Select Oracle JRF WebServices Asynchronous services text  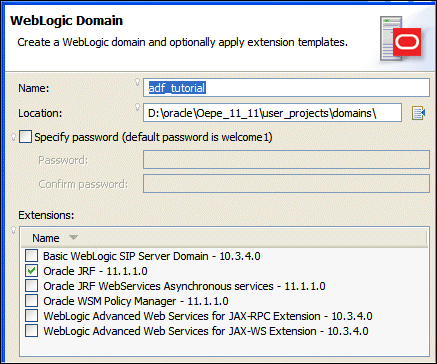(x=184, y=286)
